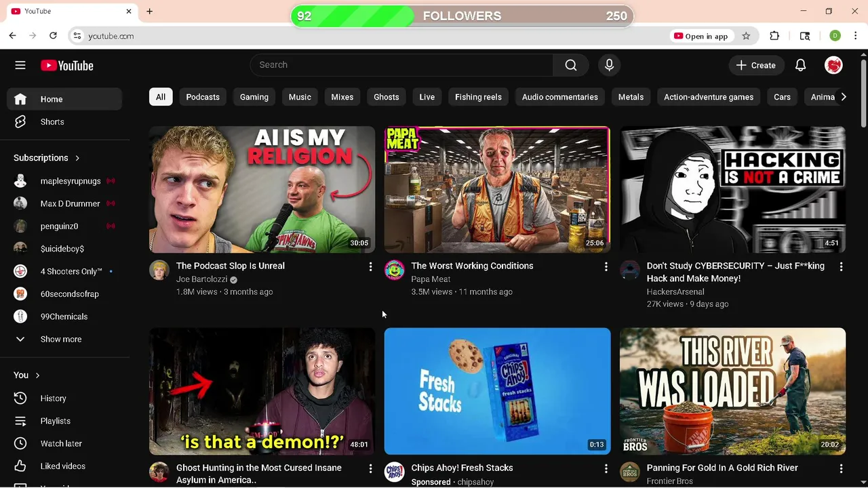Open The Podcast Slop Is Unreal thumbnail
868x488 pixels.
[262, 189]
